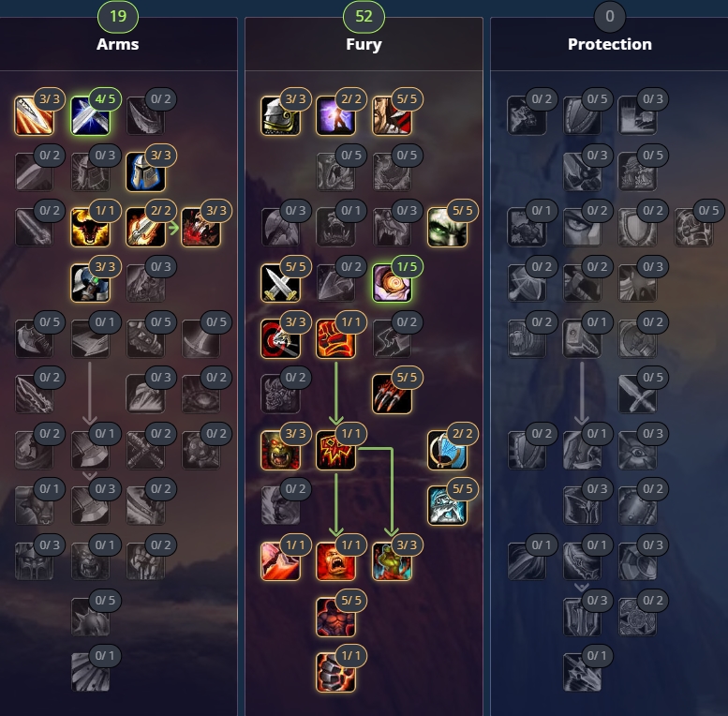
Task: Click the green-highlighted 4/5 crossed blades talent in Arms
Action: 90,115
